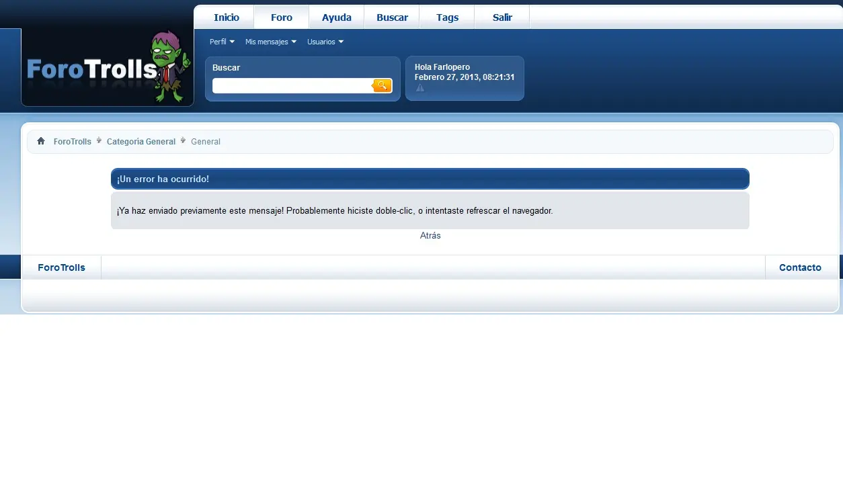The height and width of the screenshot is (504, 843).
Task: Click Categoría General breadcrumb link
Action: click(141, 142)
